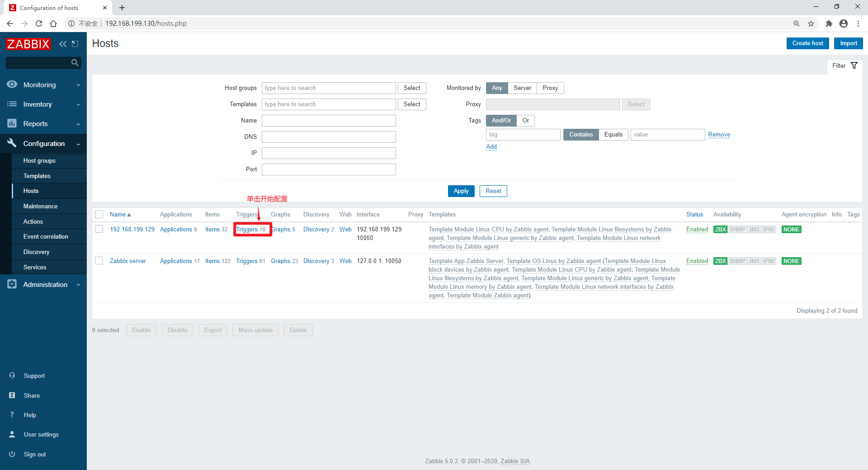The image size is (868, 470).
Task: Click the User settings person icon
Action: point(12,434)
